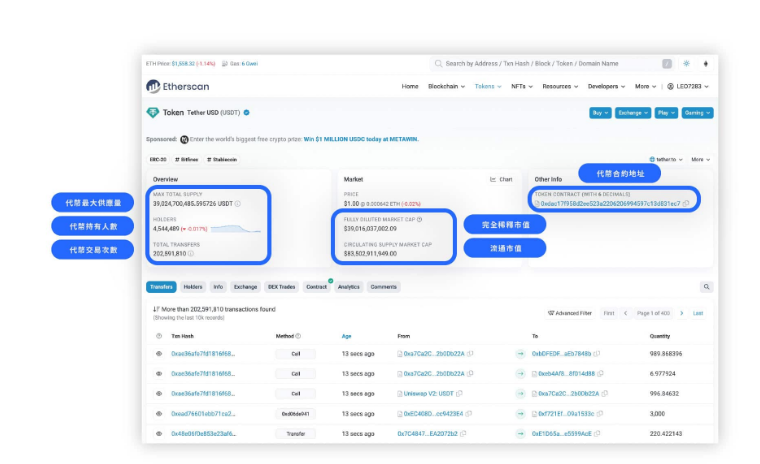The height and width of the screenshot is (464, 760).
Task: Copy From address 0x7C4847...EA2072b2
Action: 463,433
